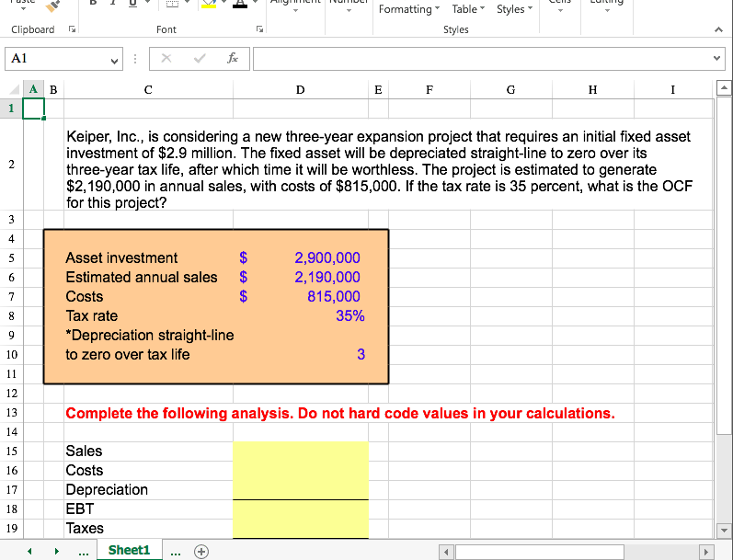Collapse the ribbon with the chevron
Screen dimensions: 733x560
718,30
